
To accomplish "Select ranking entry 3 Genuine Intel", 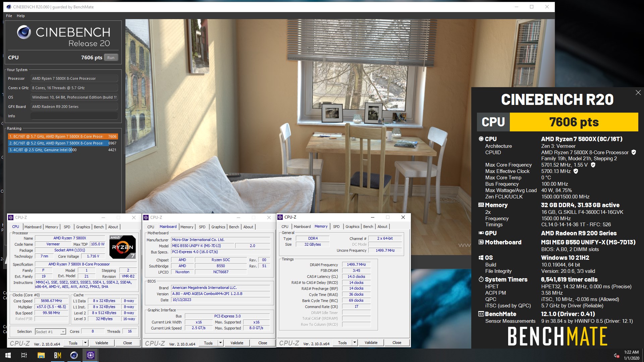I will tap(63, 150).
